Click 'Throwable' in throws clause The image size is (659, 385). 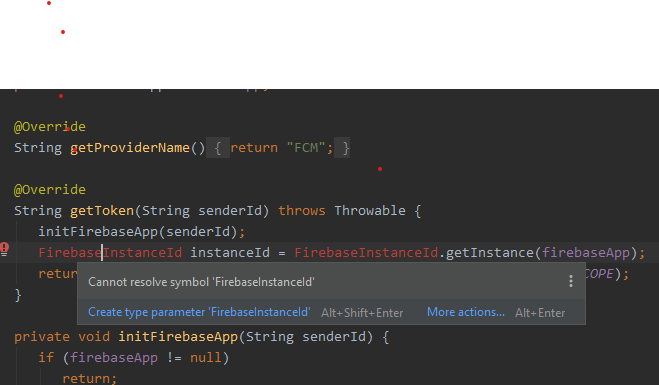[x=370, y=211]
